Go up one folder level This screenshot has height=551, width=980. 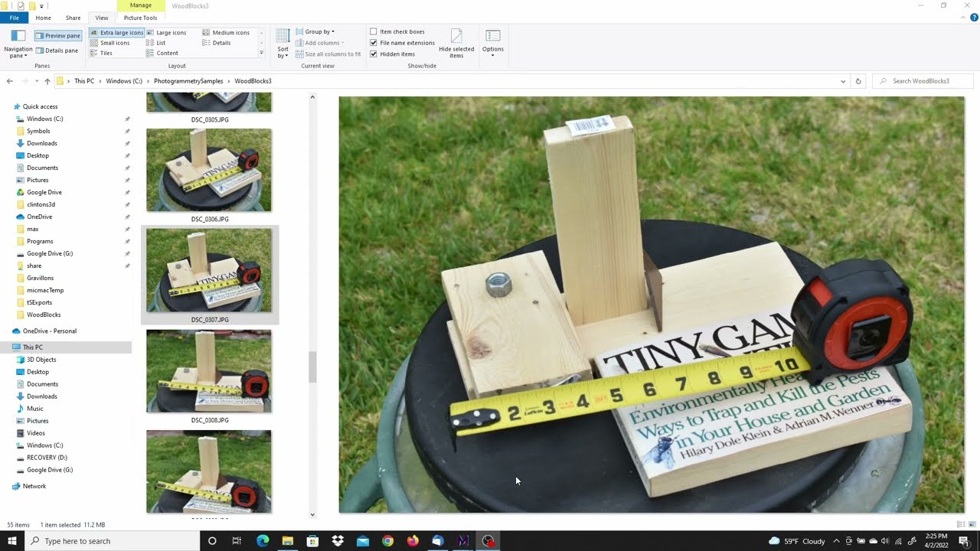(x=47, y=81)
